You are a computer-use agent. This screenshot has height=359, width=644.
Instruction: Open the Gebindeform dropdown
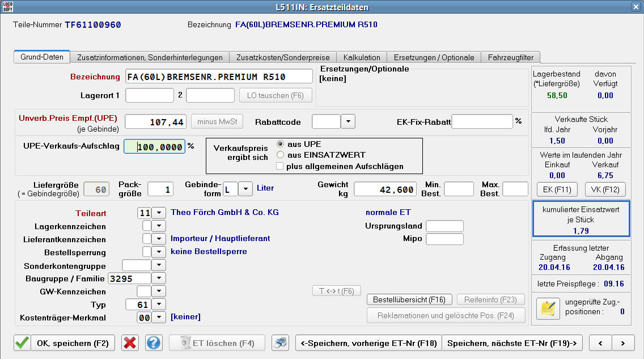coord(245,189)
